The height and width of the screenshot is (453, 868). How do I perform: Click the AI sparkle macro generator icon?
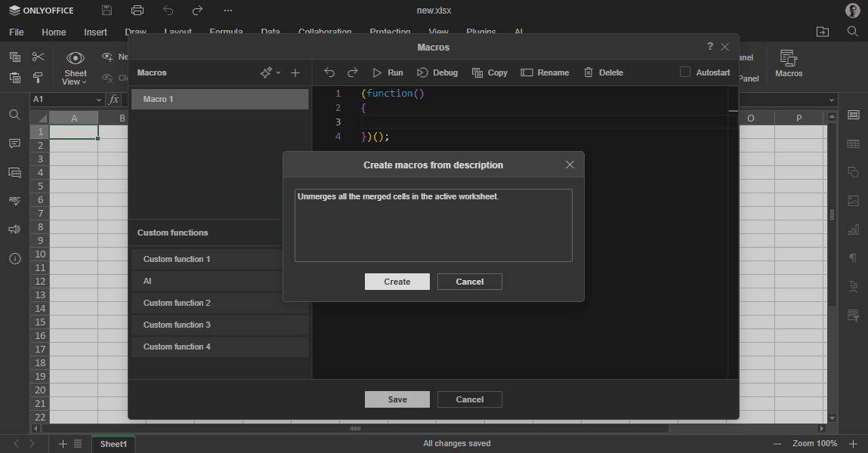click(266, 72)
